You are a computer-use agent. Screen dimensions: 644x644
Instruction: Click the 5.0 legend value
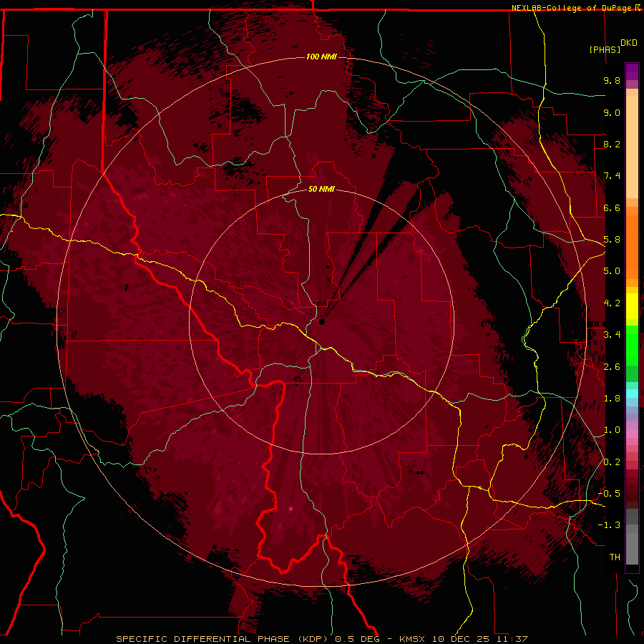[x=612, y=271]
